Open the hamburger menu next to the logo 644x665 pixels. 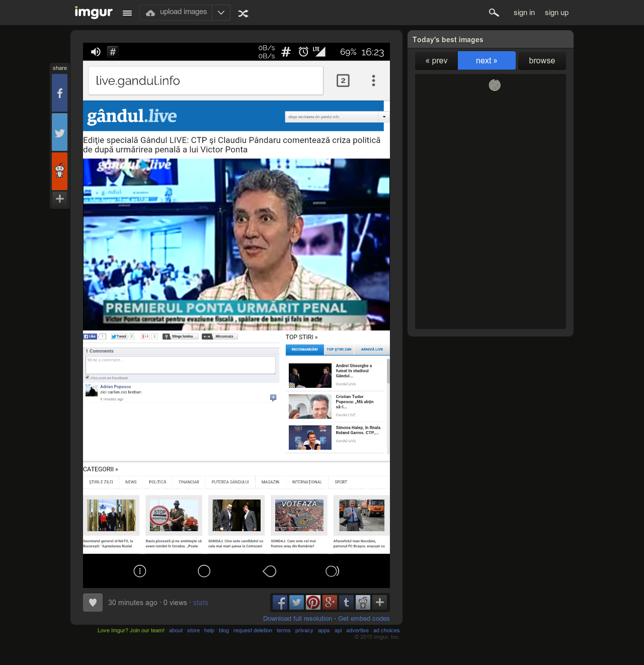click(127, 13)
